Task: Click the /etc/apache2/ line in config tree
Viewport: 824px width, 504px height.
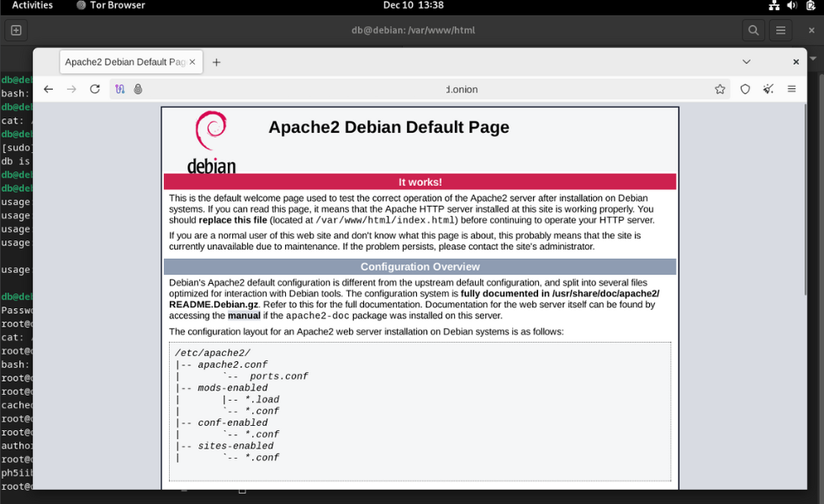Action: click(x=213, y=354)
